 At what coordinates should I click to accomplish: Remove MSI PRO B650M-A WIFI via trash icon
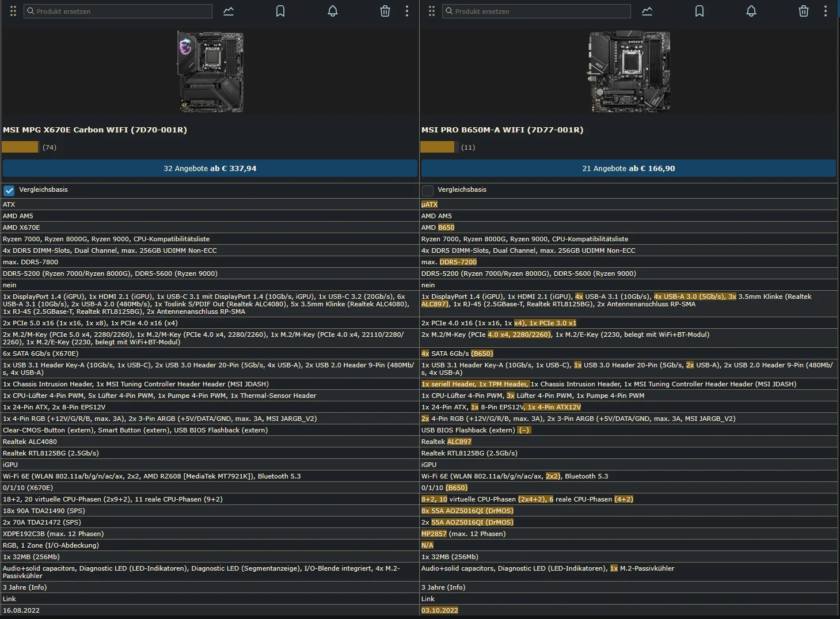(x=804, y=11)
